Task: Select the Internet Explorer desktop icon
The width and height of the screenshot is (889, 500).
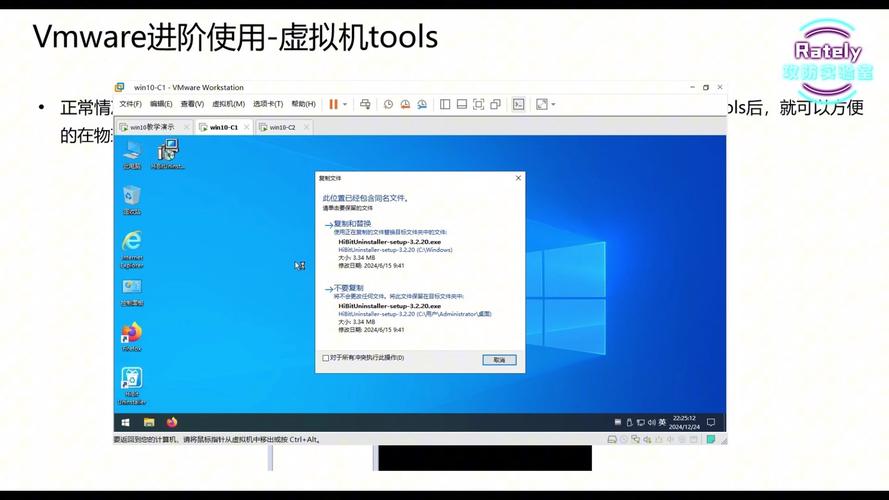Action: click(x=132, y=249)
